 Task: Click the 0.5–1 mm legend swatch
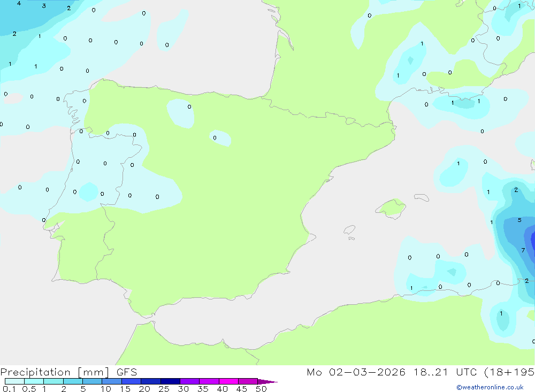(x=34, y=381)
